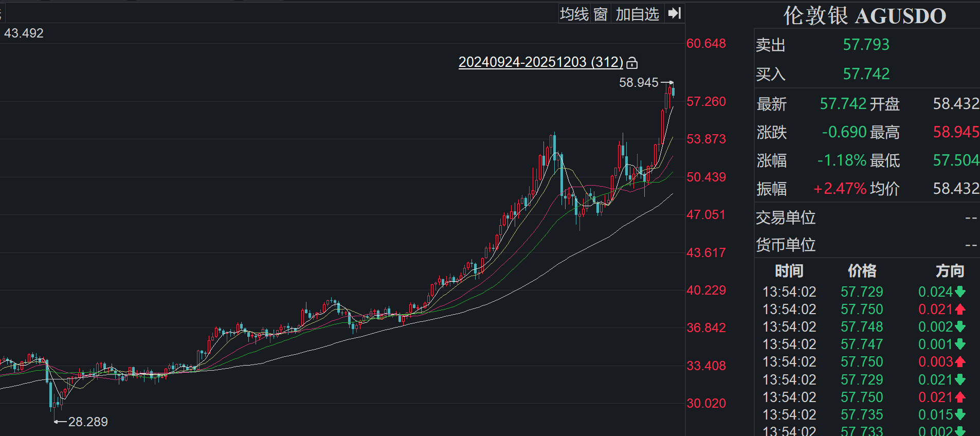Viewport: 980px width, 436px height.
Task: Click the green down arrow beside 0.001
Action: [960, 344]
